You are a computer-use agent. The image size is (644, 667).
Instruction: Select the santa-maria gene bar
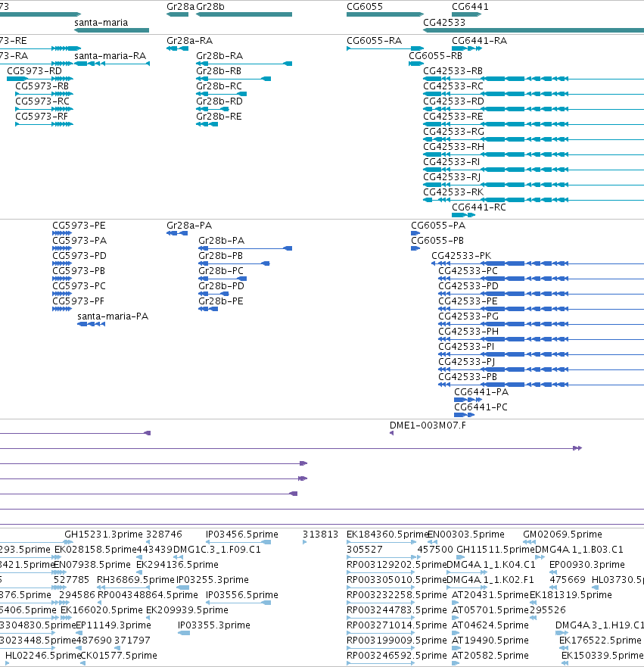[x=111, y=30]
